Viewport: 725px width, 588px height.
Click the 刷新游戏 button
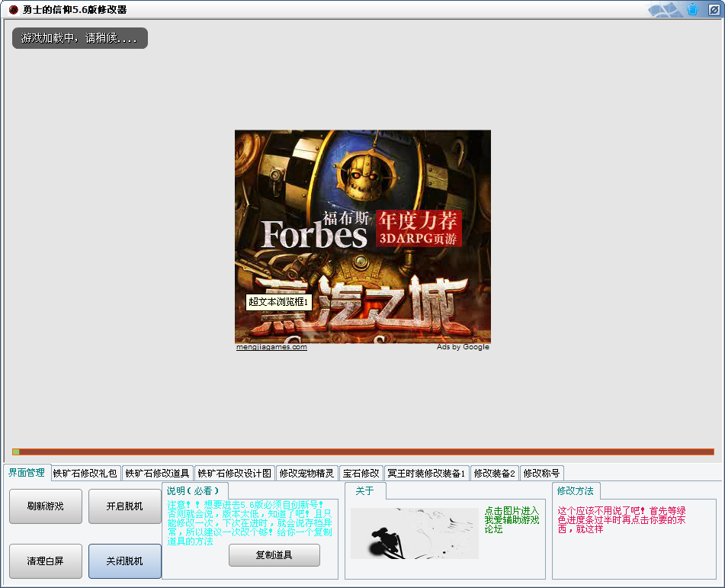coord(46,506)
